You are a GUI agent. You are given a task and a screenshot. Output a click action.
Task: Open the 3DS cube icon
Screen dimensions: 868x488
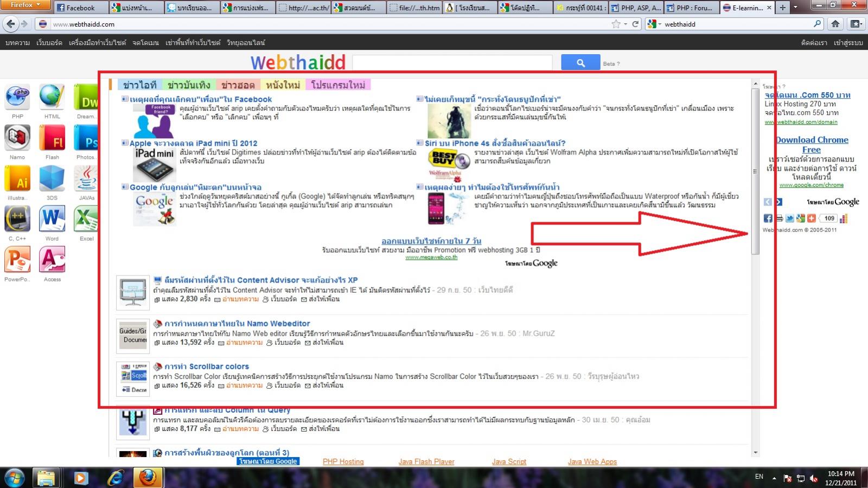click(x=52, y=178)
